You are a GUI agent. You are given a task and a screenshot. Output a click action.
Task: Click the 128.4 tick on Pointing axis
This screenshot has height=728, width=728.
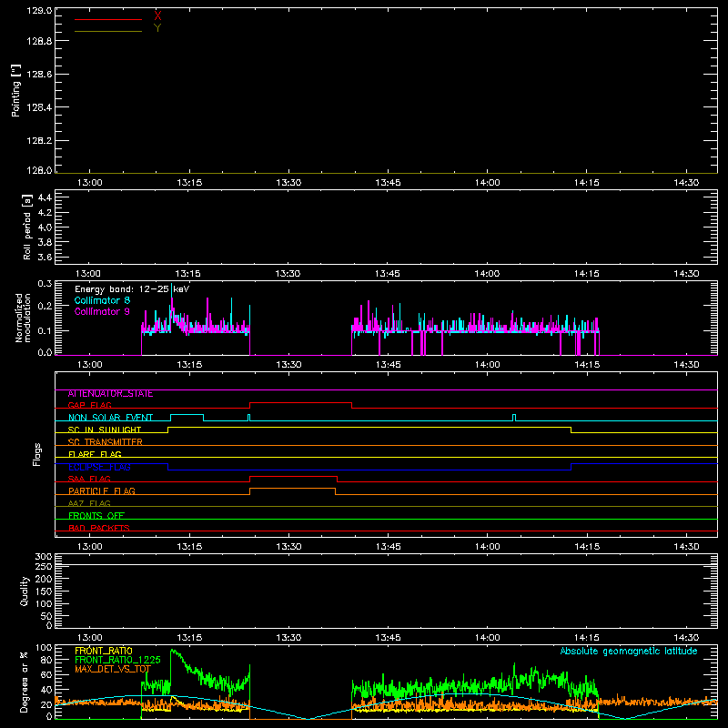pyautogui.click(x=39, y=107)
